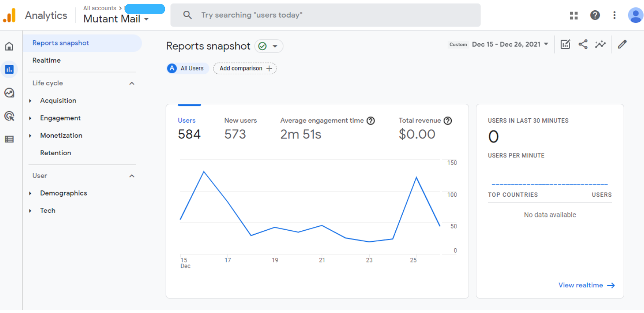
Task: Click the Customize report pencil icon
Action: (x=622, y=44)
